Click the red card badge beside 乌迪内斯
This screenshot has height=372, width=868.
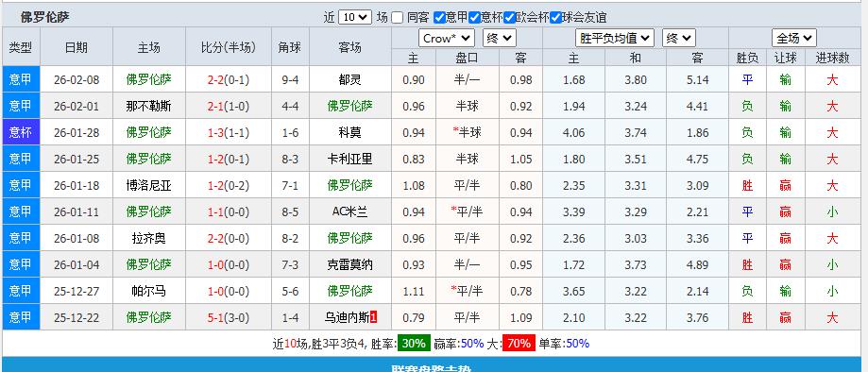click(x=374, y=318)
